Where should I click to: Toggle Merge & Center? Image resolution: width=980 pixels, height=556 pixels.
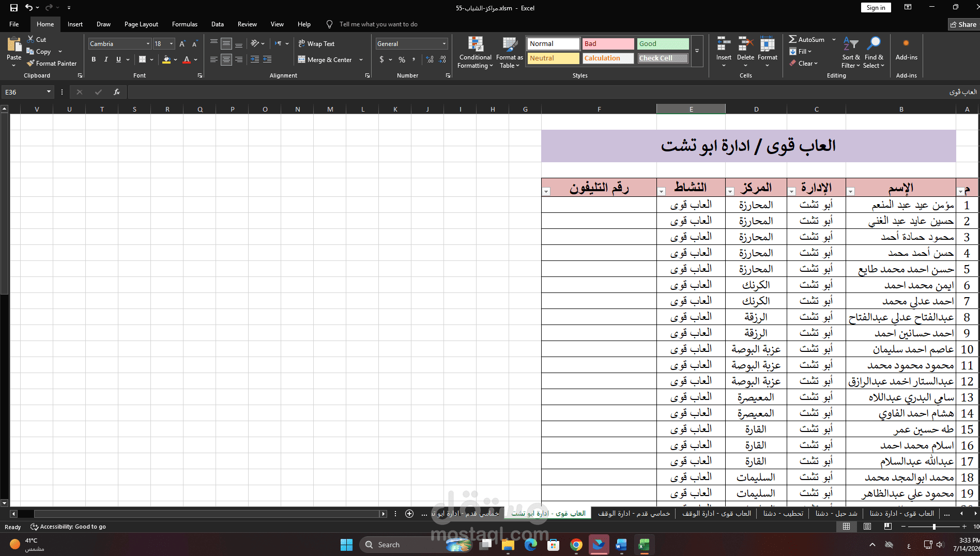(x=325, y=60)
